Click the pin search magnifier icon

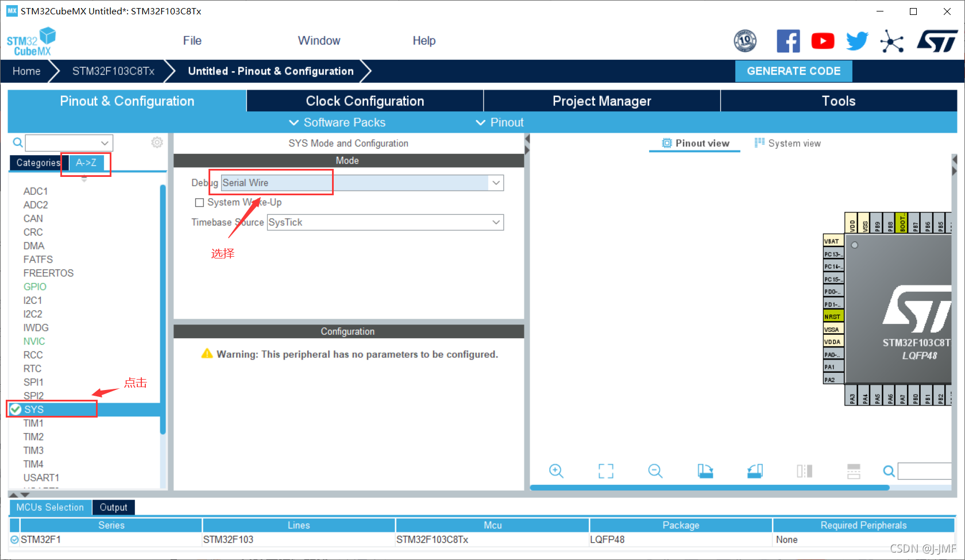pos(889,472)
